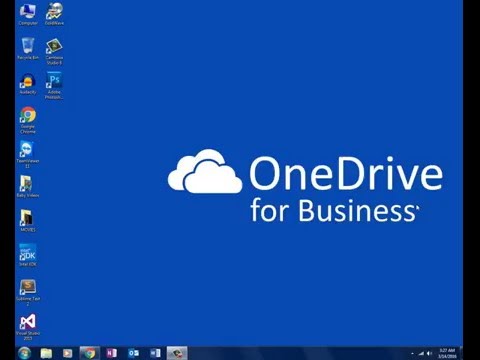Open the taskbar clock and date

coord(447,353)
